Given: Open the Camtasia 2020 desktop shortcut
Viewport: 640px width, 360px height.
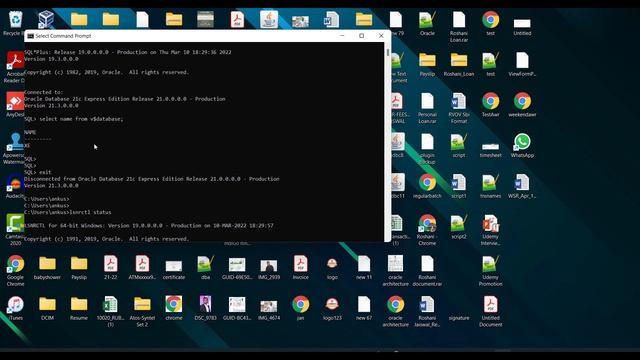Looking at the screenshot, I should point(15,230).
